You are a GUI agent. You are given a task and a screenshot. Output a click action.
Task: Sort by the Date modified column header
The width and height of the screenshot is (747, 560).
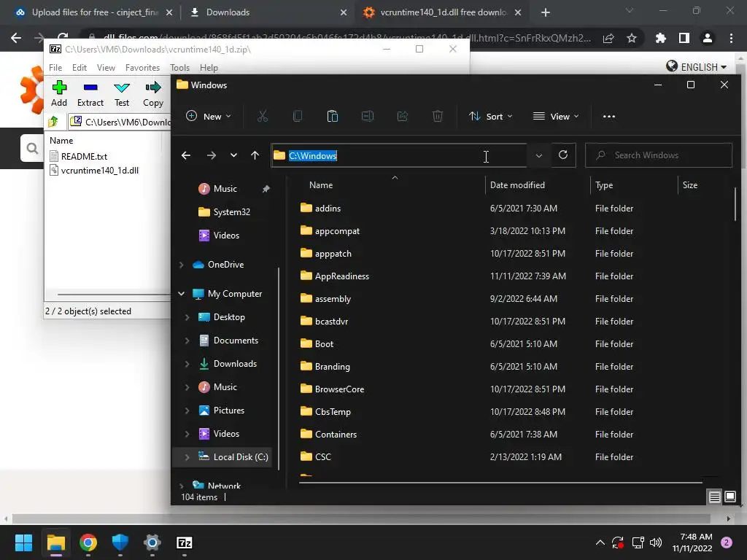(x=538, y=184)
